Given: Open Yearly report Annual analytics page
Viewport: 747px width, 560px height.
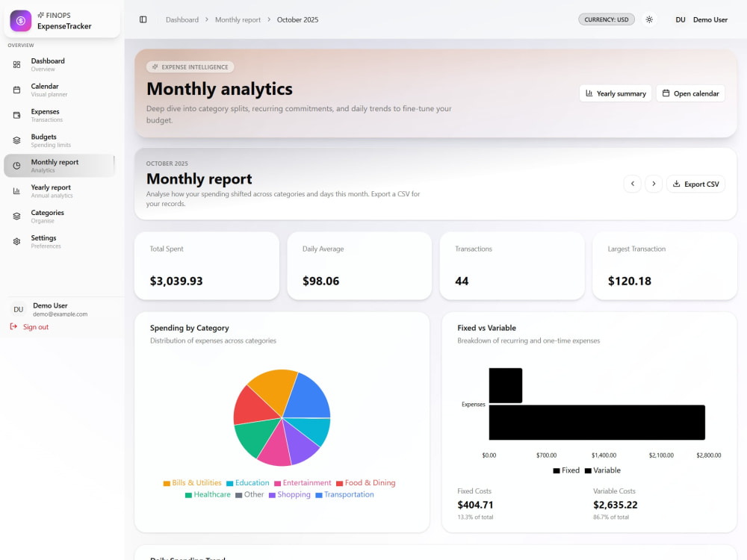Looking at the screenshot, I should point(60,191).
